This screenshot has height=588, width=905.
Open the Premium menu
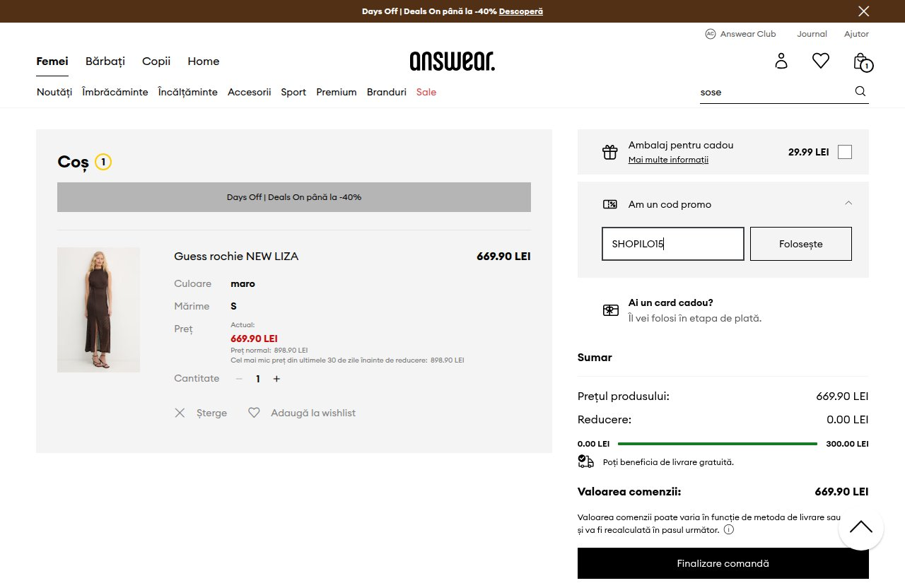pyautogui.click(x=337, y=92)
